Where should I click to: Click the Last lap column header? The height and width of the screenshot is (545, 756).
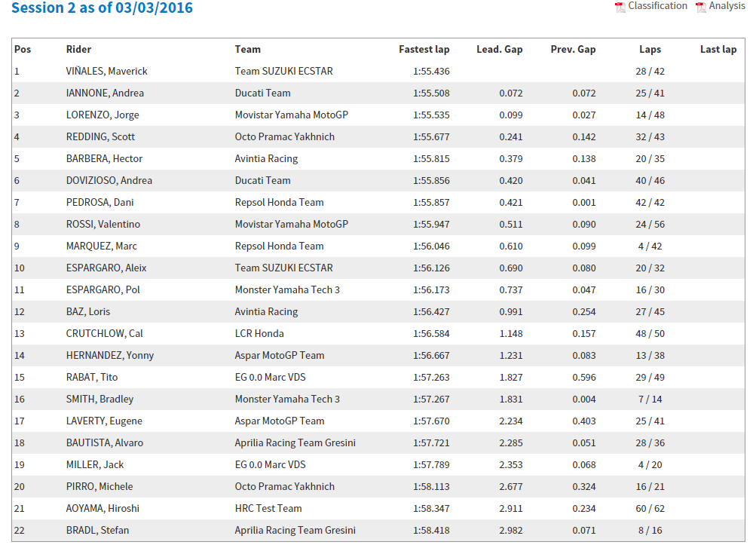point(718,50)
